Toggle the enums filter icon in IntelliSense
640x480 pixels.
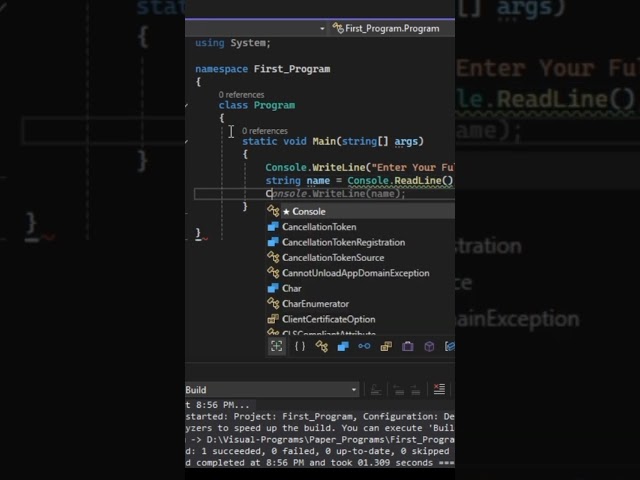tap(386, 347)
